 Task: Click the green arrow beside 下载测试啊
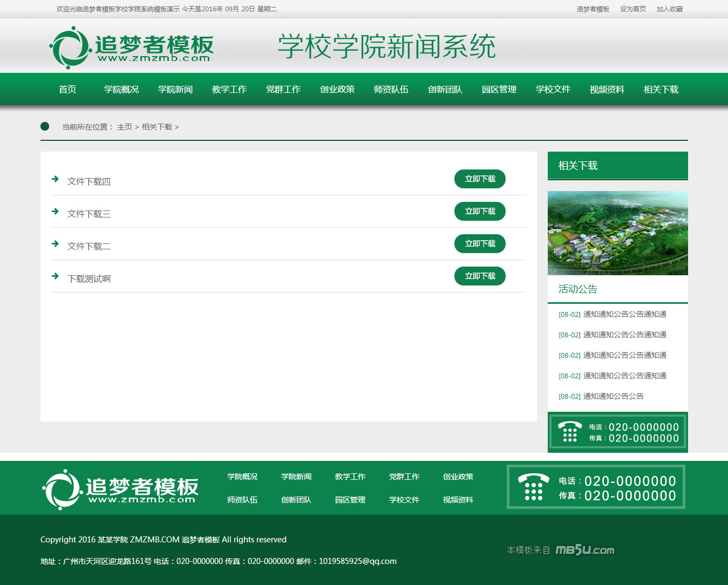55,276
